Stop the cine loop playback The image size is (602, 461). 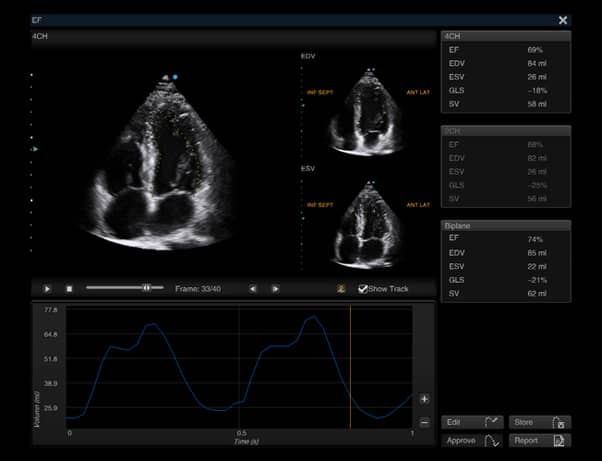(69, 289)
